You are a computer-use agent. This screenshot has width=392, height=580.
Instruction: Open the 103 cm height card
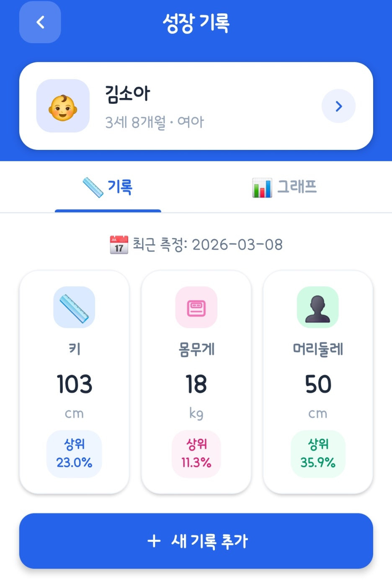click(x=74, y=382)
